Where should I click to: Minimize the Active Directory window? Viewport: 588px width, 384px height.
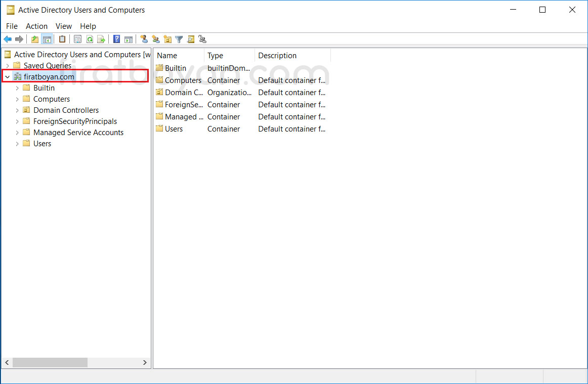point(513,10)
